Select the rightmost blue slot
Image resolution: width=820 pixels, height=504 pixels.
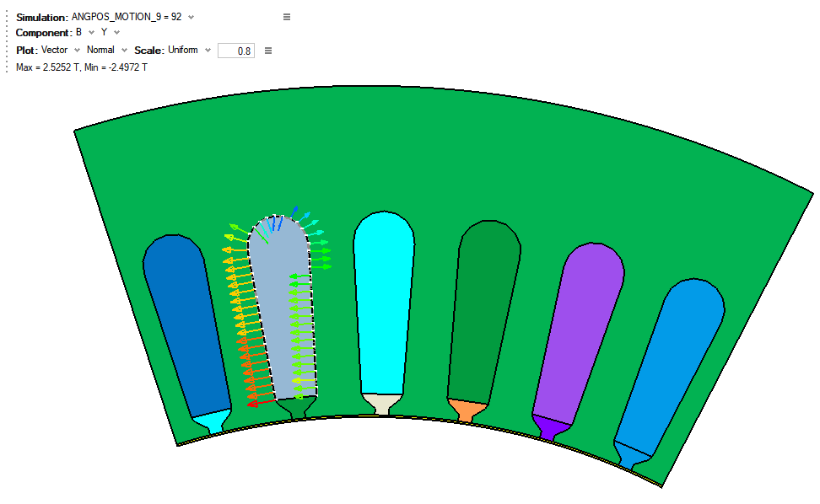675,362
